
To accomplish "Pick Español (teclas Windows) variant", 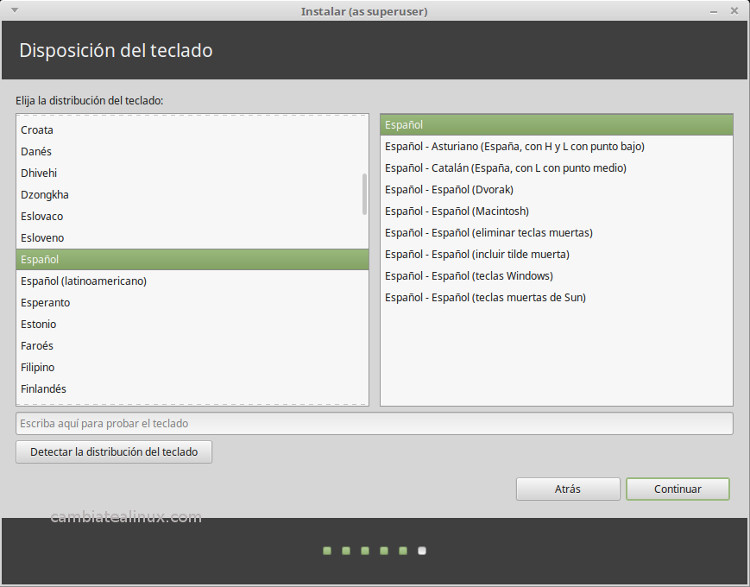I will tap(557, 276).
